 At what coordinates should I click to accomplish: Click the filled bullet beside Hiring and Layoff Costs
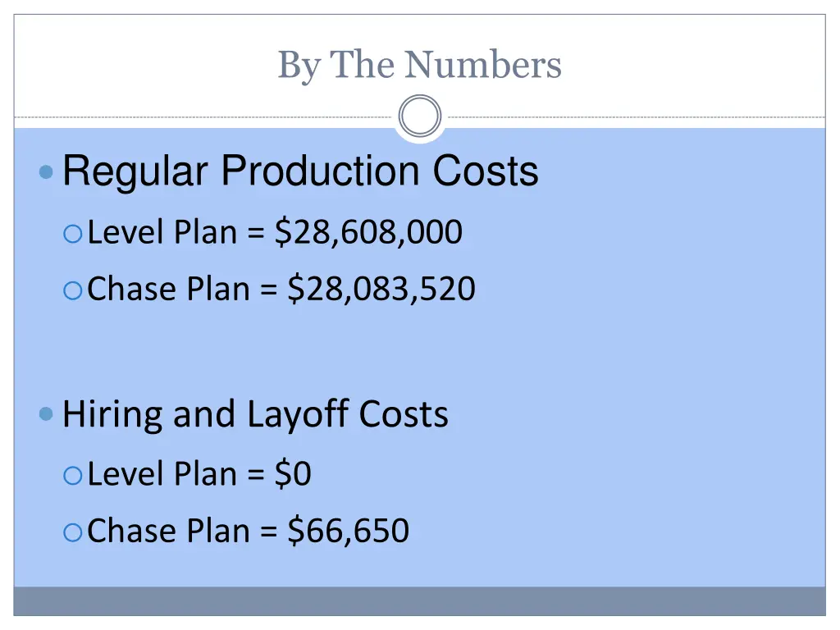47,414
